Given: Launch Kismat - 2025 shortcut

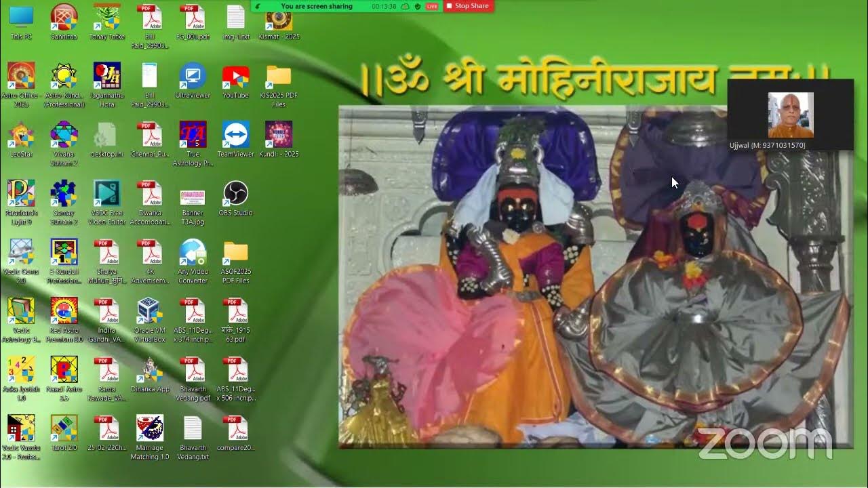Looking at the screenshot, I should (x=279, y=22).
